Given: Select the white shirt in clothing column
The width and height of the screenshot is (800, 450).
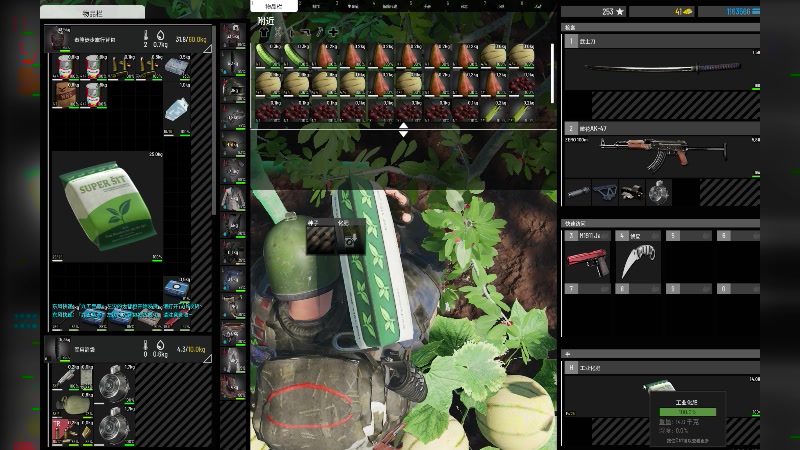Looking at the screenshot, I should coord(233,198).
